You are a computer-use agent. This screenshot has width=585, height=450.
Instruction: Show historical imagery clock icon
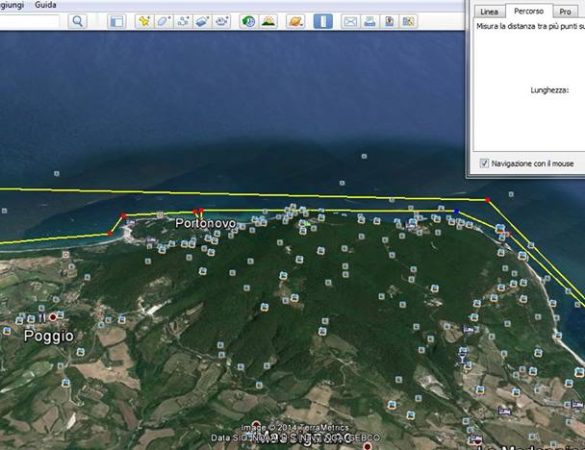[x=248, y=21]
